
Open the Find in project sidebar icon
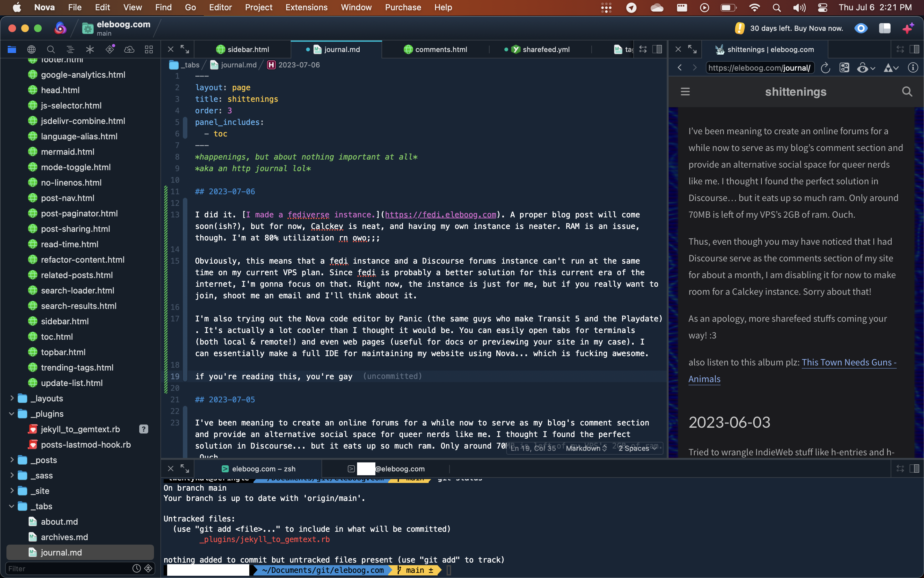pos(51,49)
